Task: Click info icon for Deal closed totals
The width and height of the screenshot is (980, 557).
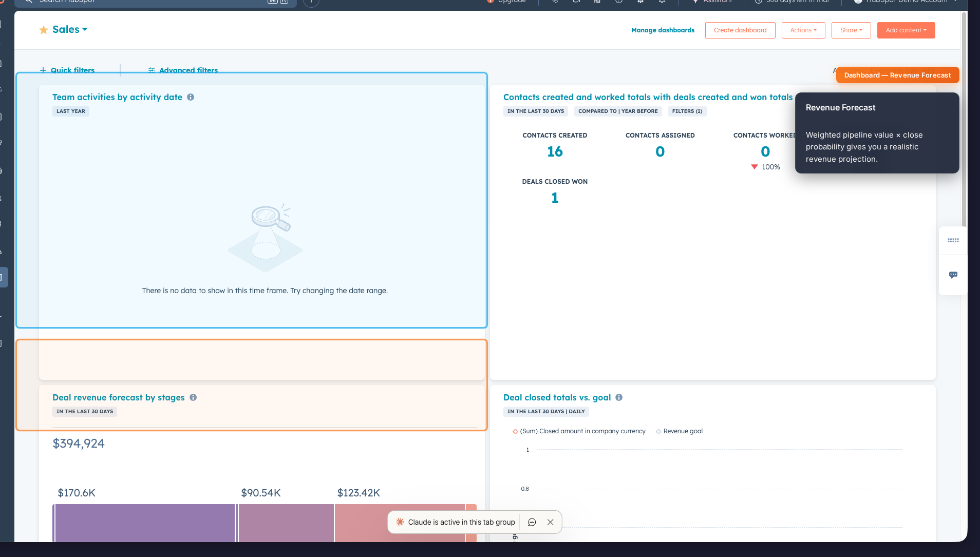Action: tap(619, 397)
